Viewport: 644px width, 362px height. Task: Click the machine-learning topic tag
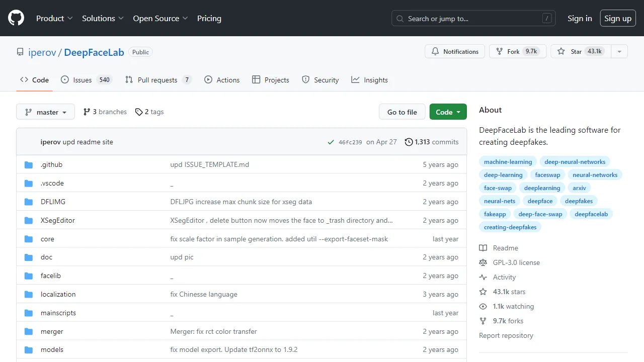pos(508,162)
